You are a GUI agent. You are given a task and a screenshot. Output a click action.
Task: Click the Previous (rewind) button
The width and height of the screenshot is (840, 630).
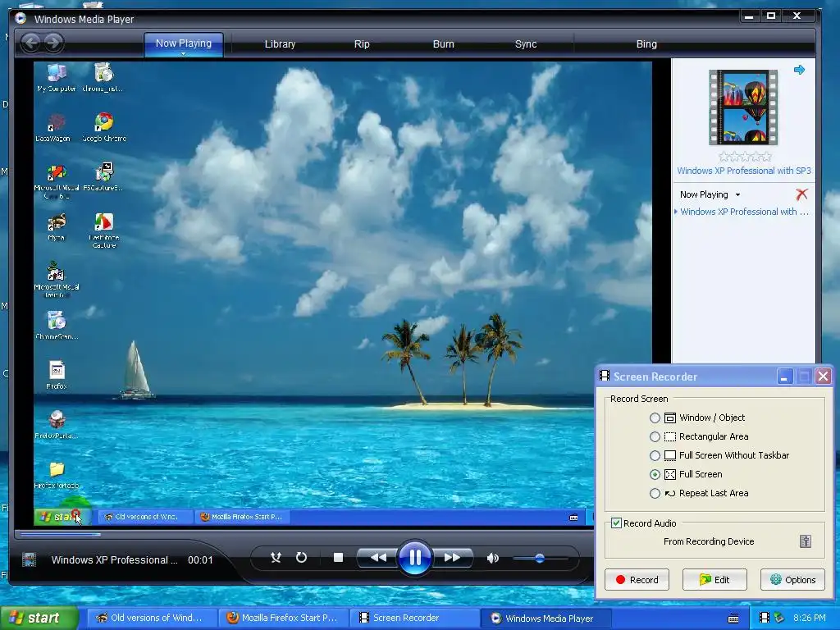click(x=377, y=558)
